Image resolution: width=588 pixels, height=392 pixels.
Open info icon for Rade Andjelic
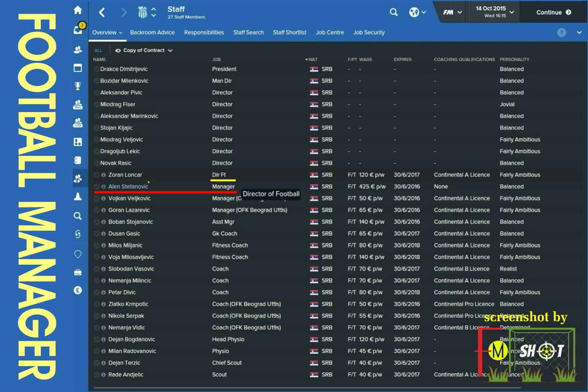point(103,375)
